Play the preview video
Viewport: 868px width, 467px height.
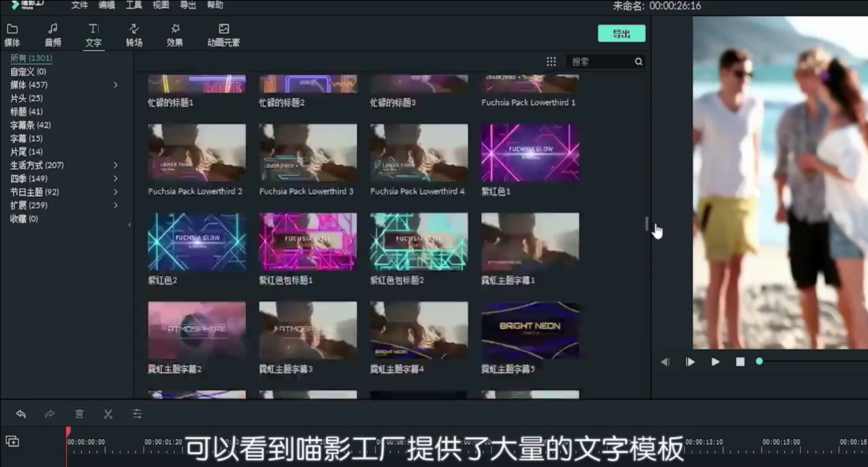pyautogui.click(x=715, y=362)
